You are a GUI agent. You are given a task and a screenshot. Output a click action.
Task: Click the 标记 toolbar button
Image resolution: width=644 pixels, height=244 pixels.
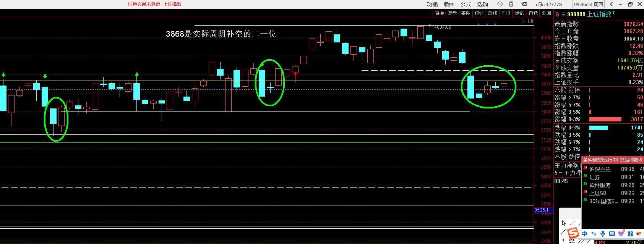(519, 13)
